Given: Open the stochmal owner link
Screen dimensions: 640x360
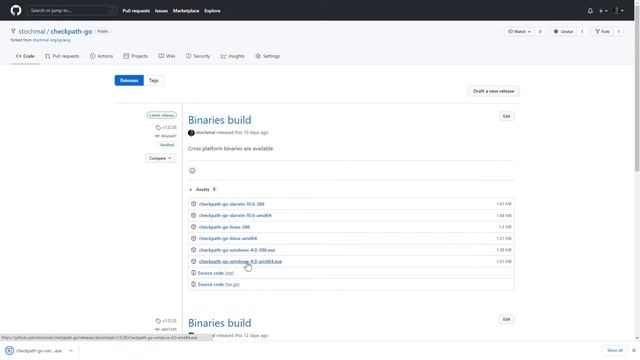Looking at the screenshot, I should click(x=31, y=31).
